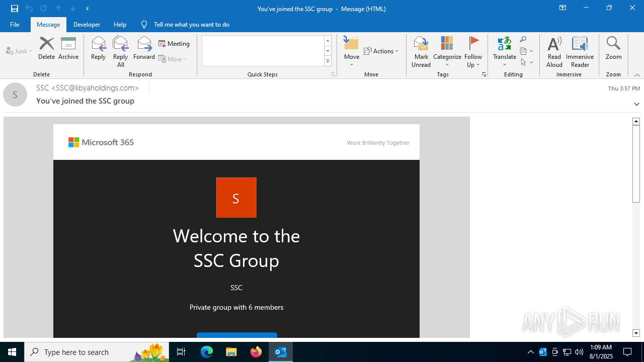644x362 pixels.
Task: Click the Type here to search box
Action: 97,352
